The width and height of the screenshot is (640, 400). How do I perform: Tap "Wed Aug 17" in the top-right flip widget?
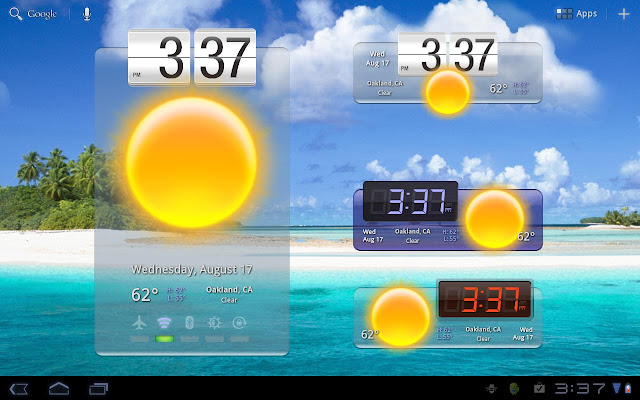click(x=378, y=59)
